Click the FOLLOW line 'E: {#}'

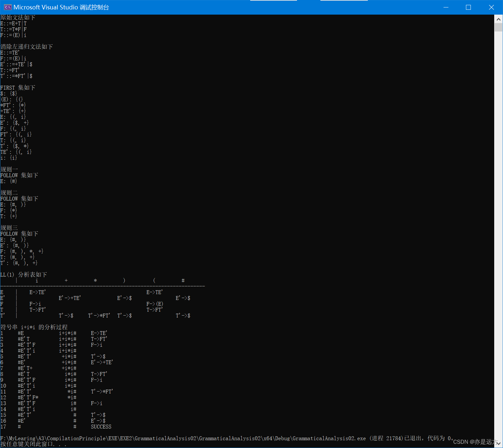coord(9,181)
